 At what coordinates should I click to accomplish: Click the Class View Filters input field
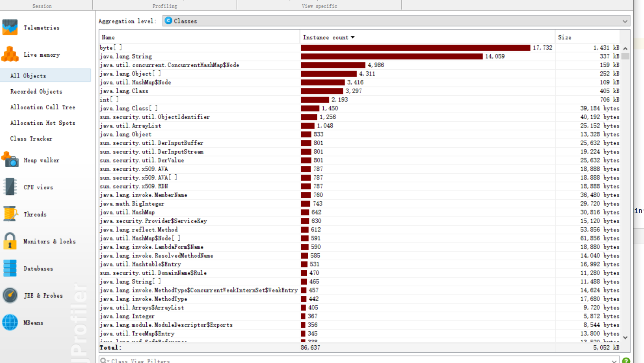tap(358, 360)
